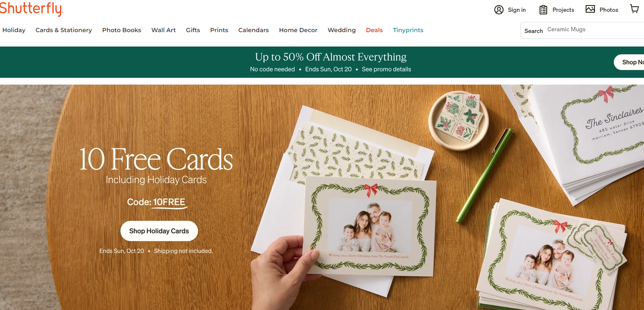
Task: Go to the Calendars section
Action: [254, 30]
